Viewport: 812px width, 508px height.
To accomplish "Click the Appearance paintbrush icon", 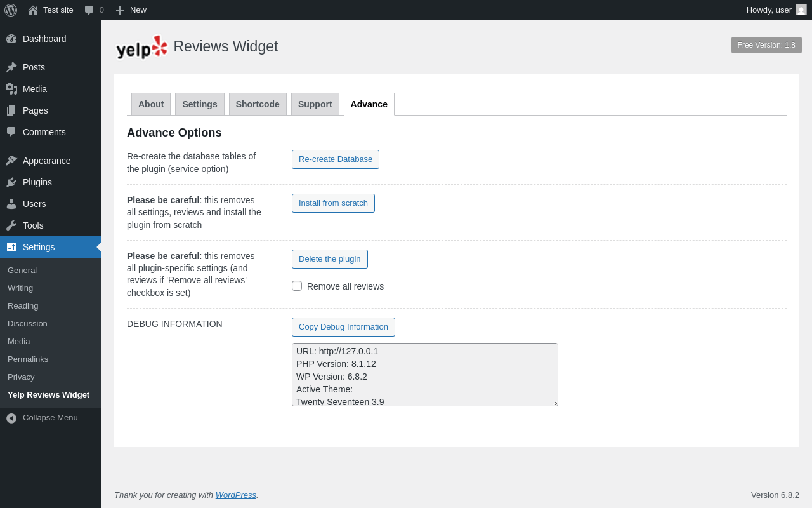I will (x=11, y=161).
